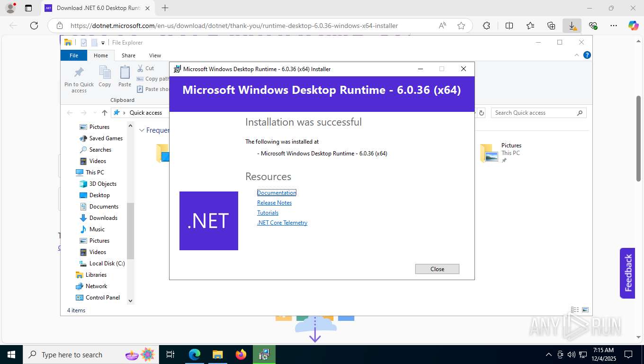Click the Copy ribbon button
This screenshot has width=644, height=364.
[x=105, y=77]
